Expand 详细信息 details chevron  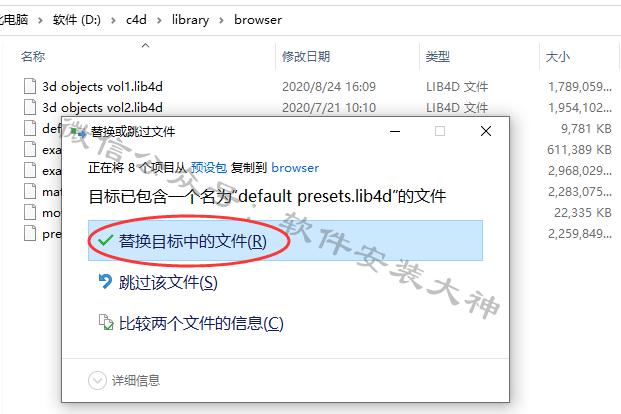coord(97,381)
